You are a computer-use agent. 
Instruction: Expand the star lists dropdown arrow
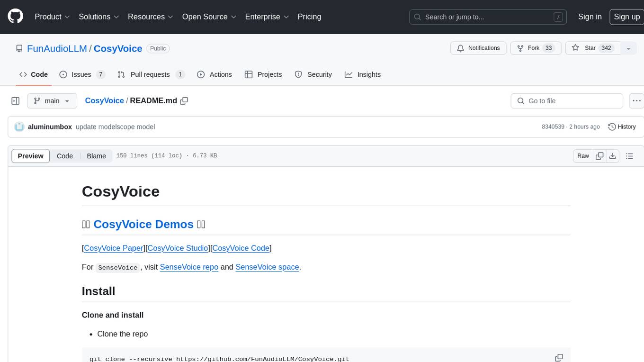click(x=628, y=48)
